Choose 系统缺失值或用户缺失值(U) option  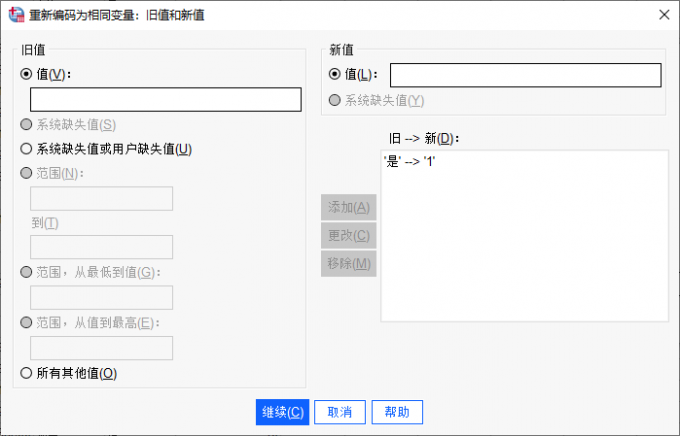click(x=26, y=149)
